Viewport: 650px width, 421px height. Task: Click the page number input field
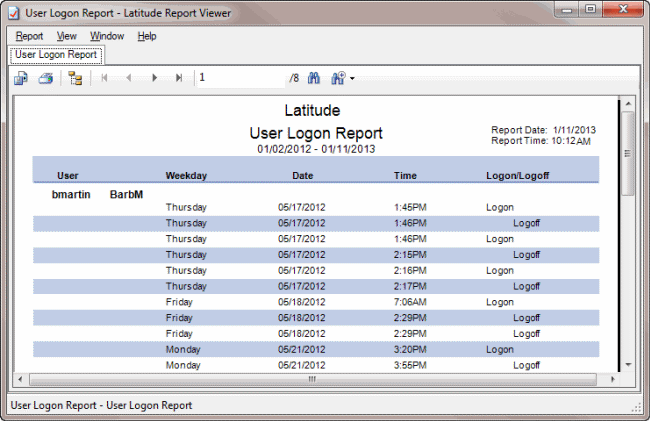coord(240,77)
